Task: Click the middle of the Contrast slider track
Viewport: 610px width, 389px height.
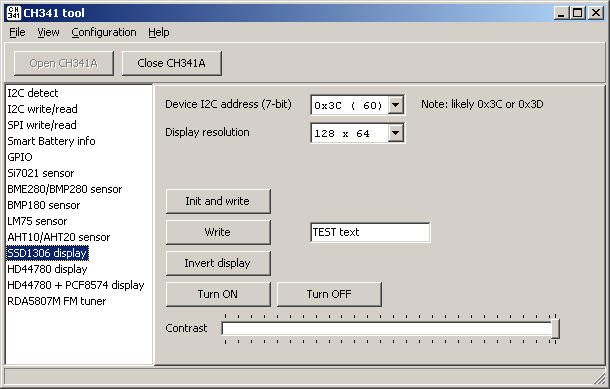Action: point(390,329)
